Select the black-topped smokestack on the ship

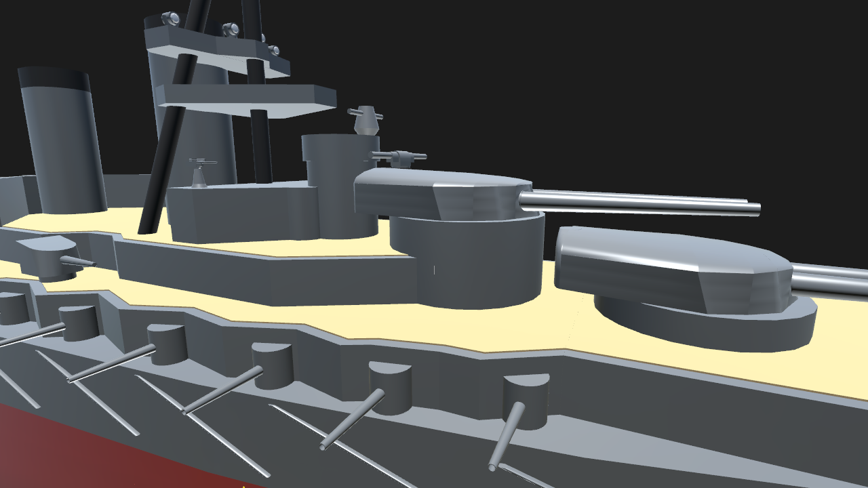point(62,140)
